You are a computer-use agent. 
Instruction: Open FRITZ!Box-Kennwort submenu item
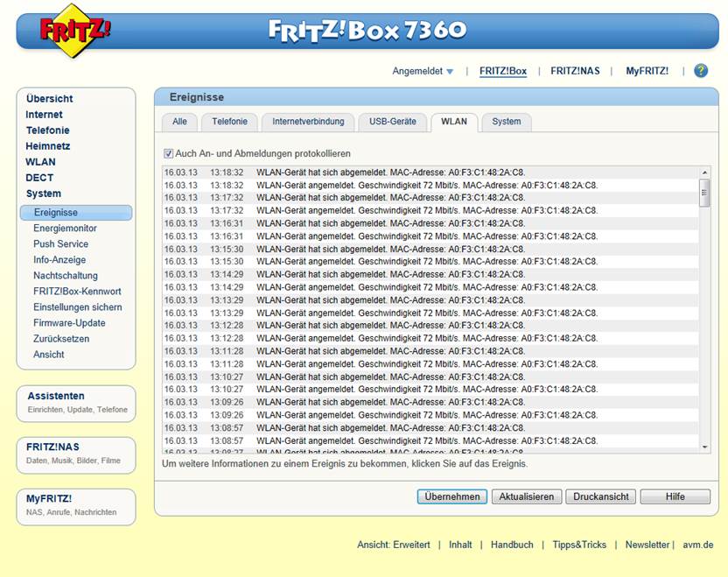point(77,292)
